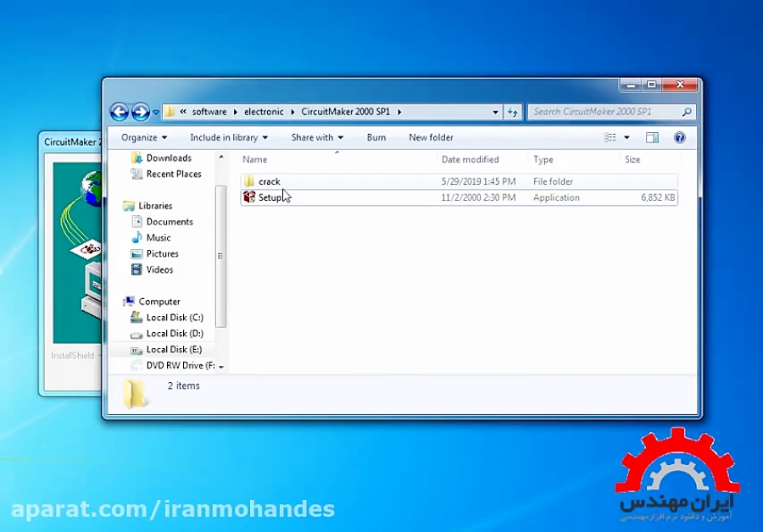The width and height of the screenshot is (763, 532).
Task: Click the Computer icon in navigation pane
Action: (129, 302)
